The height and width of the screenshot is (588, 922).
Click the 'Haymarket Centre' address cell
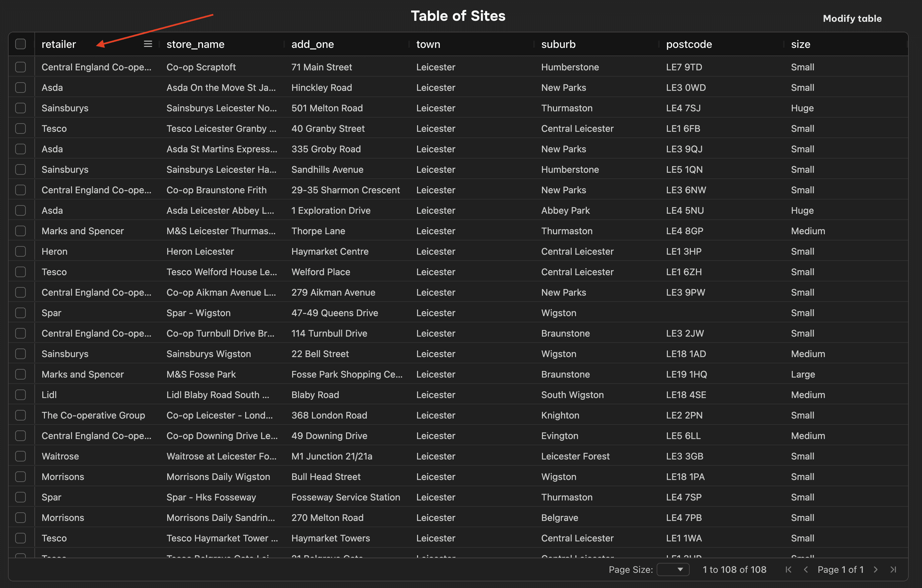(x=330, y=251)
